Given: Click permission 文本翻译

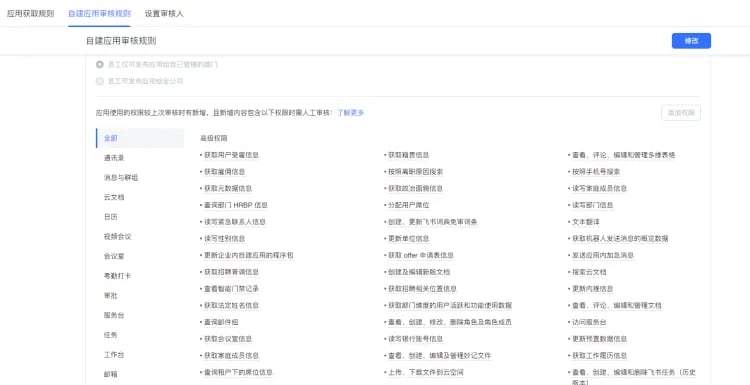Looking at the screenshot, I should (586, 222).
